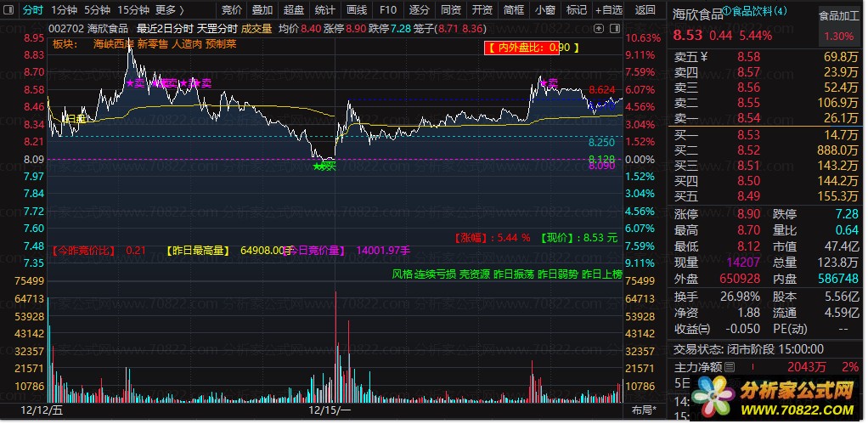Click the green ★买 buy signal marker

(x=325, y=167)
